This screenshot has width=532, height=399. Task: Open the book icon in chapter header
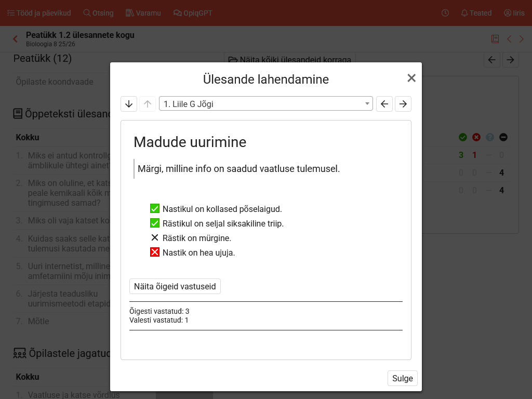(495, 39)
